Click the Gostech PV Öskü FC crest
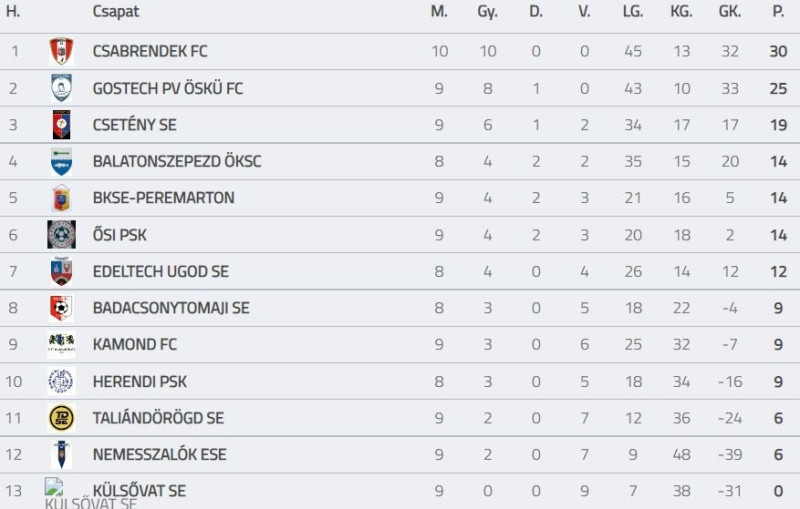 (61, 88)
